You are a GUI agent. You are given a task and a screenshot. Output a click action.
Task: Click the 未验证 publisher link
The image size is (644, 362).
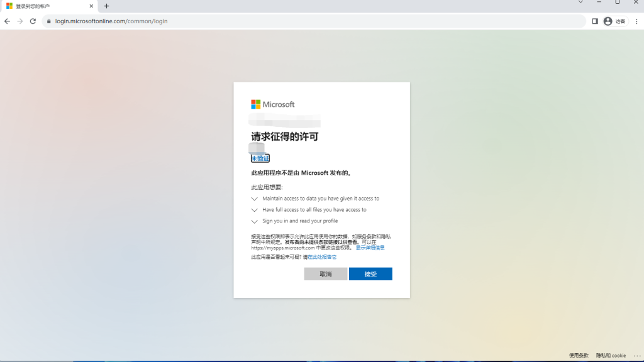point(260,158)
